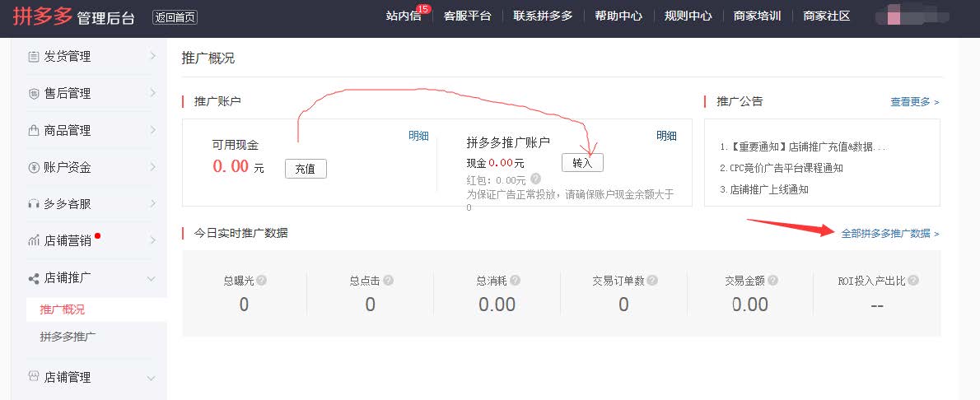This screenshot has height=400, width=980.
Task: Open 明细 link for 可用现金
Action: [x=418, y=136]
